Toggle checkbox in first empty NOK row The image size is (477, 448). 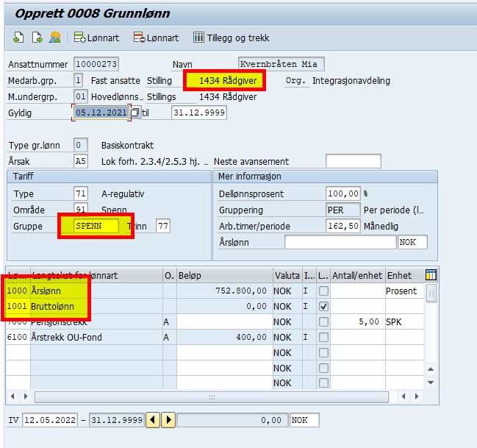click(323, 352)
